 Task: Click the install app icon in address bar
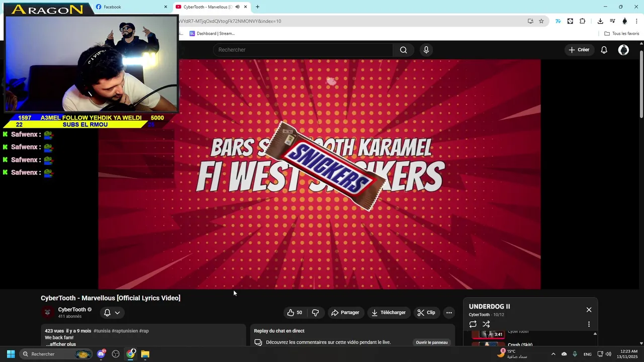pos(530,21)
